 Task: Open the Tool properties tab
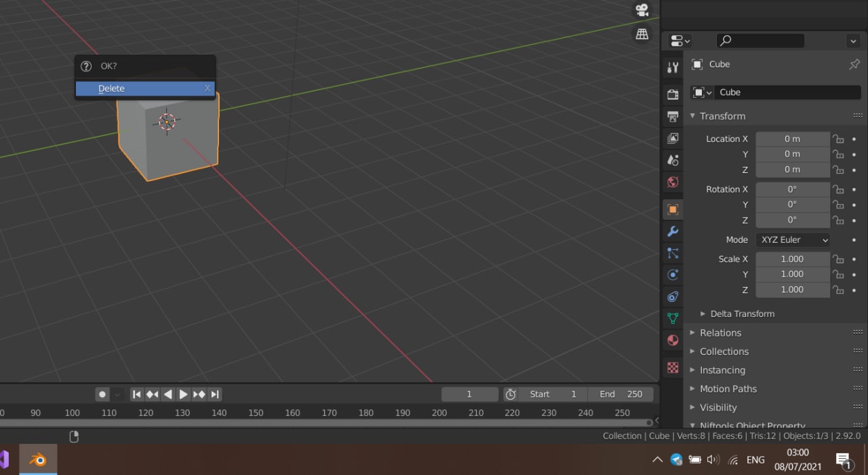coord(673,67)
